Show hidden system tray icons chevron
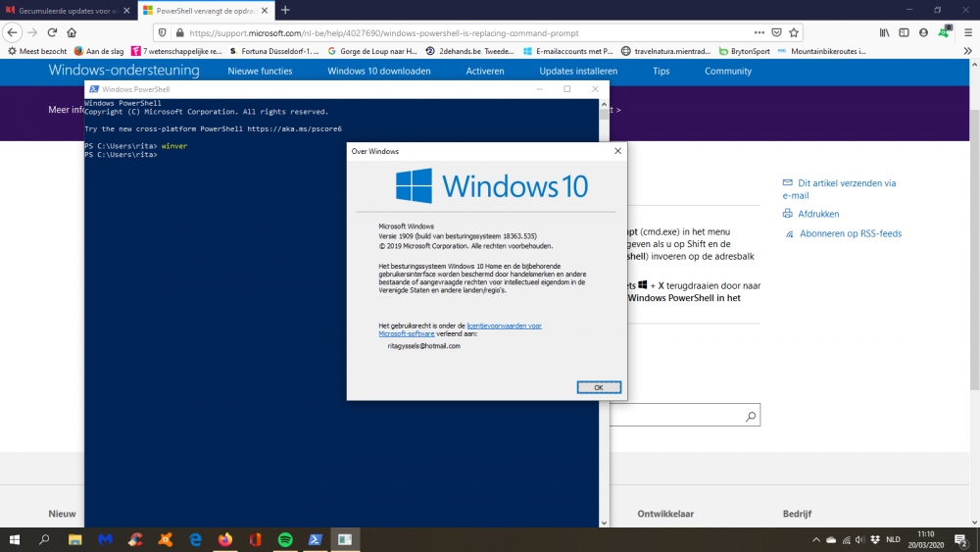980x552 pixels. pyautogui.click(x=816, y=539)
